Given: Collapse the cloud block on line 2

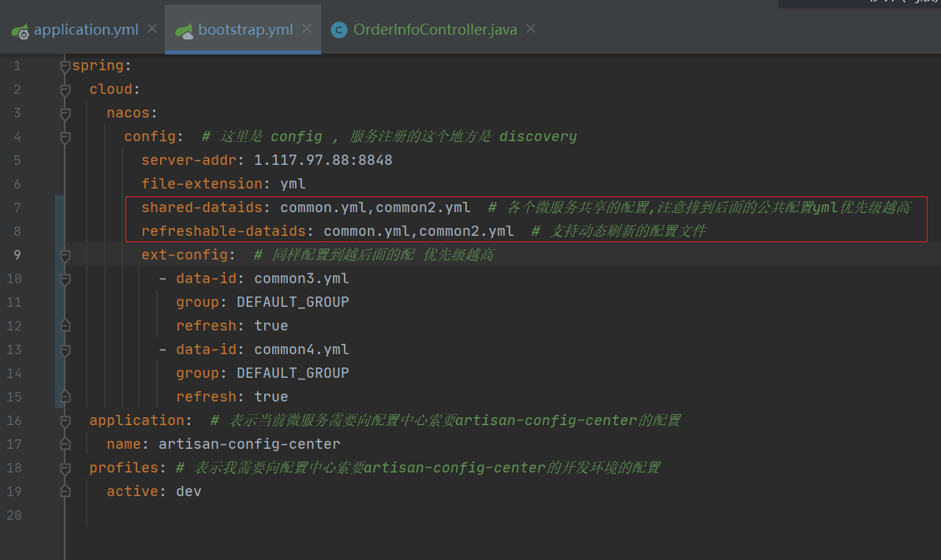Looking at the screenshot, I should (x=65, y=90).
